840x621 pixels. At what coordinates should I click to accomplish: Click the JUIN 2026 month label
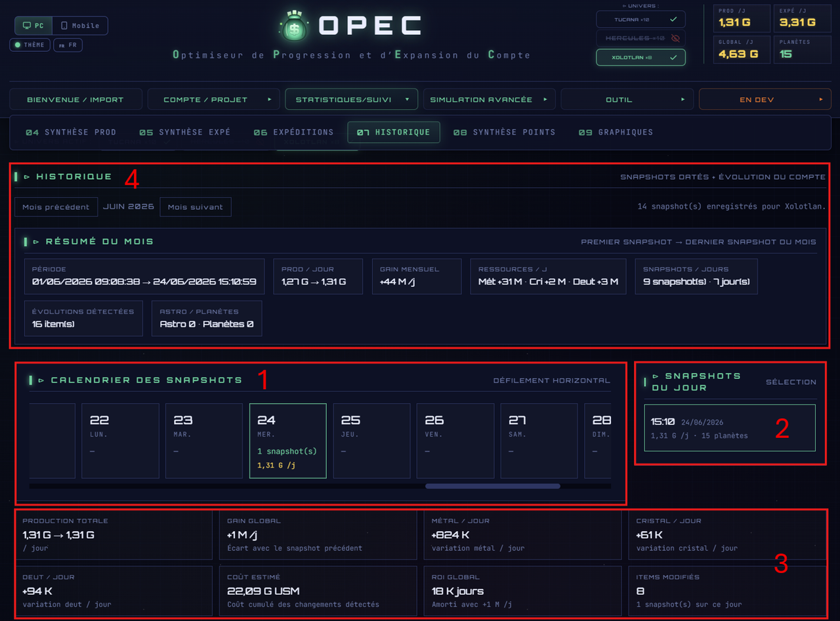129,206
